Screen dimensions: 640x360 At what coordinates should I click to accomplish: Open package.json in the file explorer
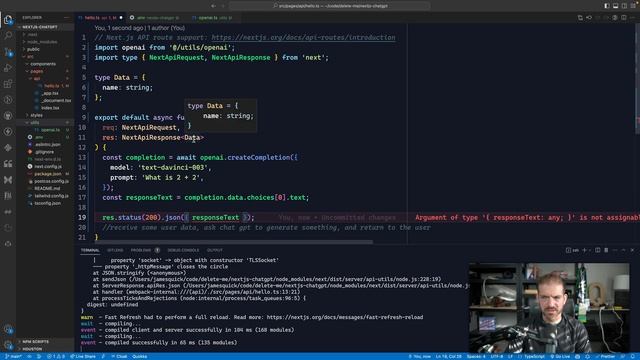45,174
